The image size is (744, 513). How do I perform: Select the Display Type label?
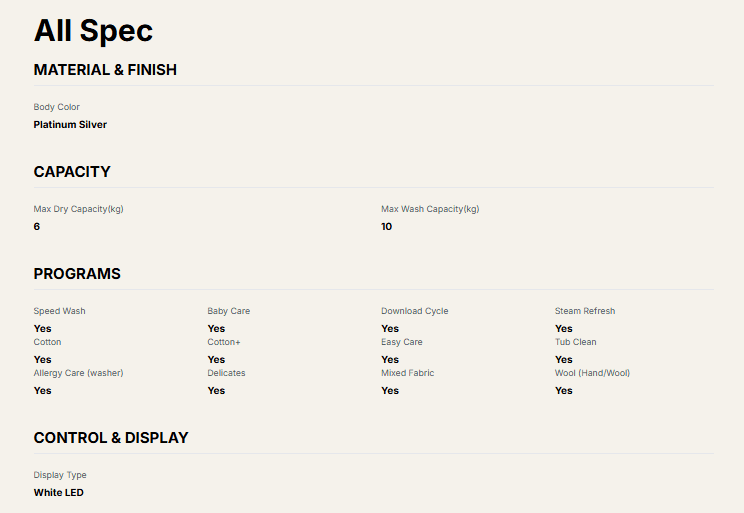pos(60,475)
